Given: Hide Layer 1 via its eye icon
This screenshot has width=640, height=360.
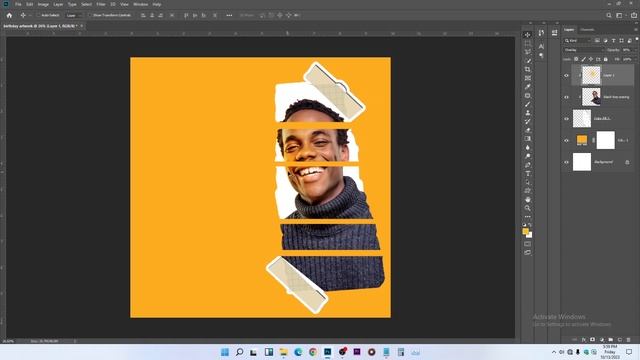Looking at the screenshot, I should pyautogui.click(x=566, y=76).
